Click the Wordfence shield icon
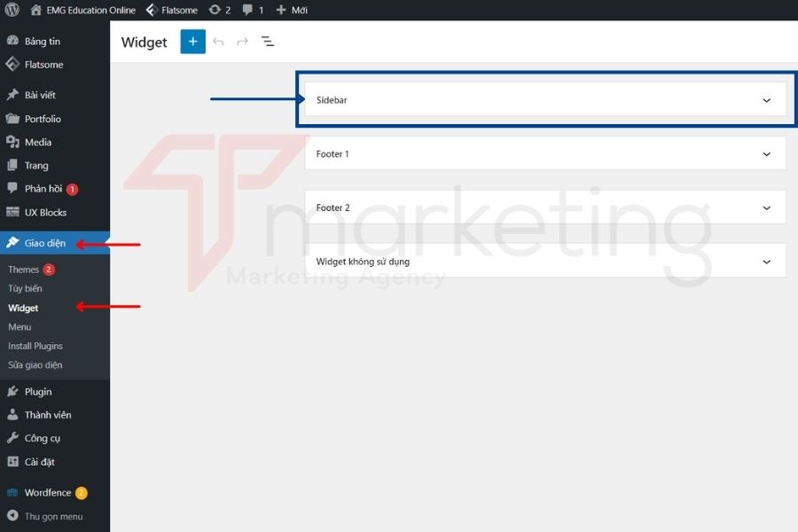 click(x=12, y=492)
